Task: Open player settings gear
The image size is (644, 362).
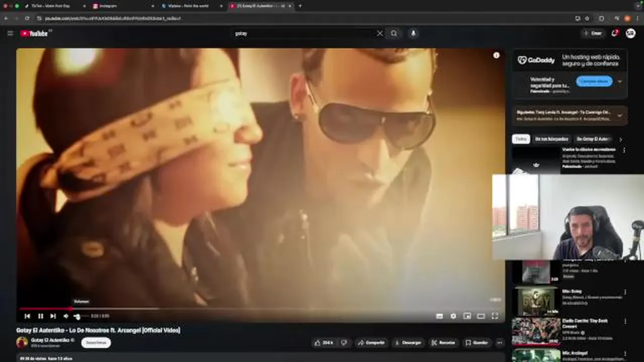Action: (453, 316)
